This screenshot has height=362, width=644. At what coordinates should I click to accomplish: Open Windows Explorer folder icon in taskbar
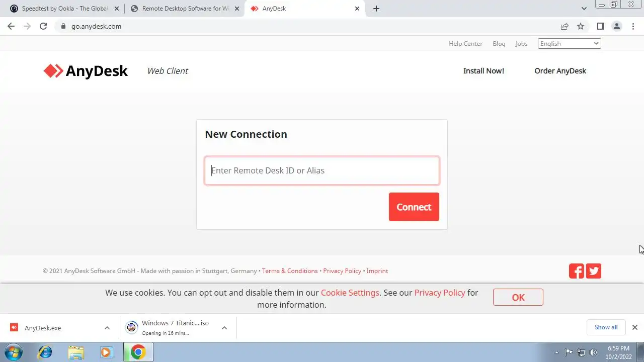(75, 352)
